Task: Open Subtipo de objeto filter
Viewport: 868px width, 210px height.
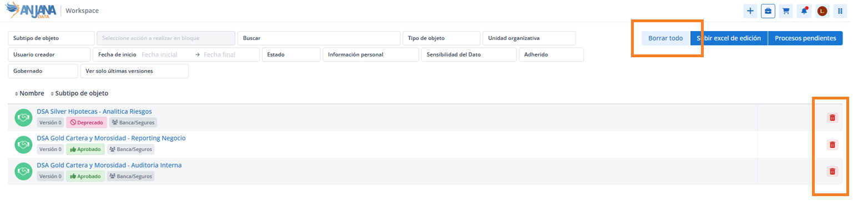Action: pyautogui.click(x=51, y=38)
